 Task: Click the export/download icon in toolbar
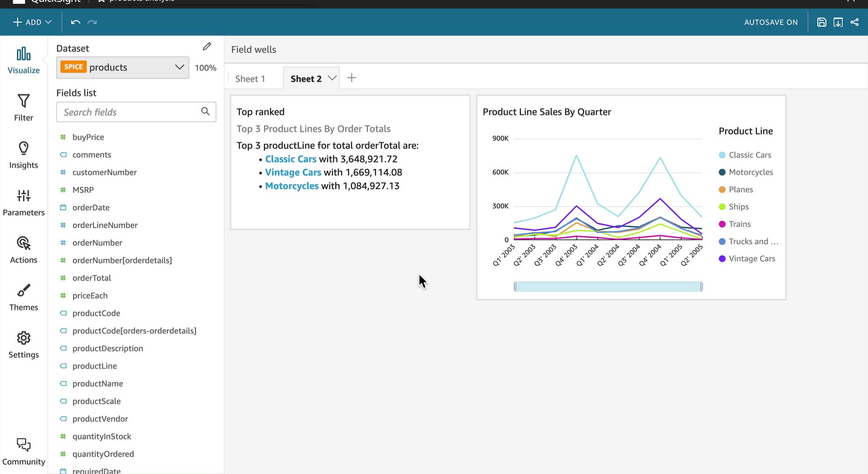pyautogui.click(x=838, y=22)
